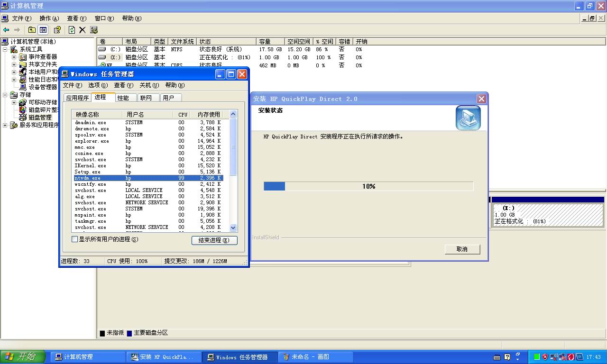
Task: Click the Help toolbar icon with question mark
Action: tap(57, 30)
